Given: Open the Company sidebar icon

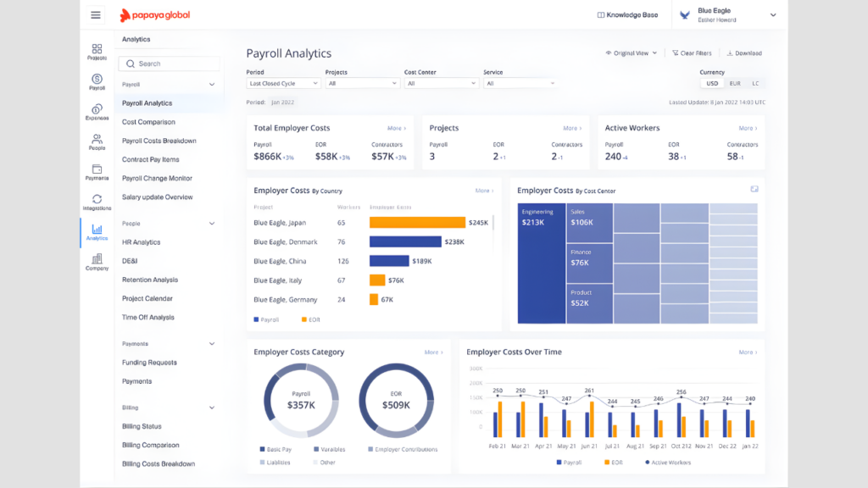Looking at the screenshot, I should tap(97, 262).
